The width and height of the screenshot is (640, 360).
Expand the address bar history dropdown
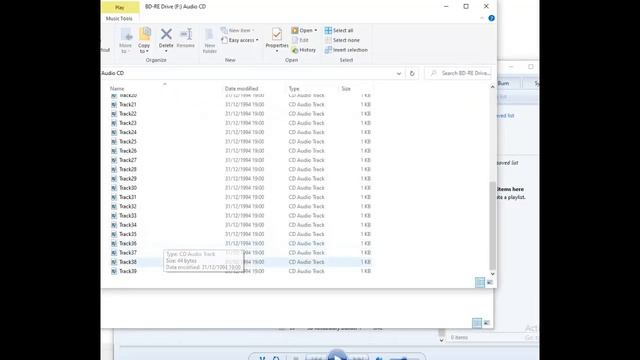click(399, 73)
